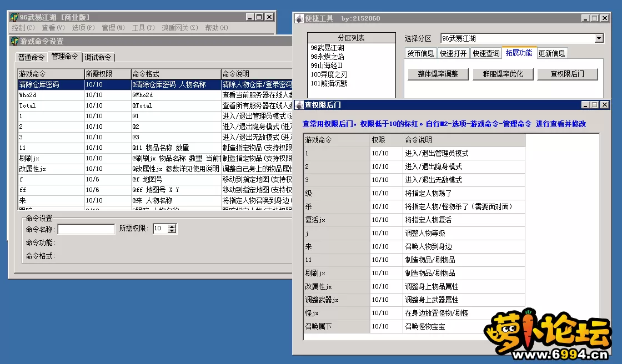Select the Total command row
The width and height of the screenshot is (622, 364).
coord(155,105)
